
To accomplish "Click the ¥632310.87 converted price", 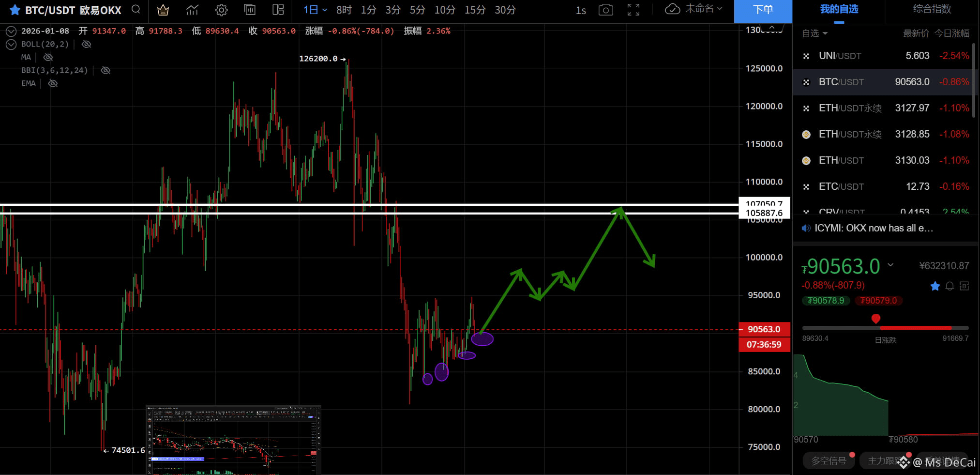I will pyautogui.click(x=944, y=266).
